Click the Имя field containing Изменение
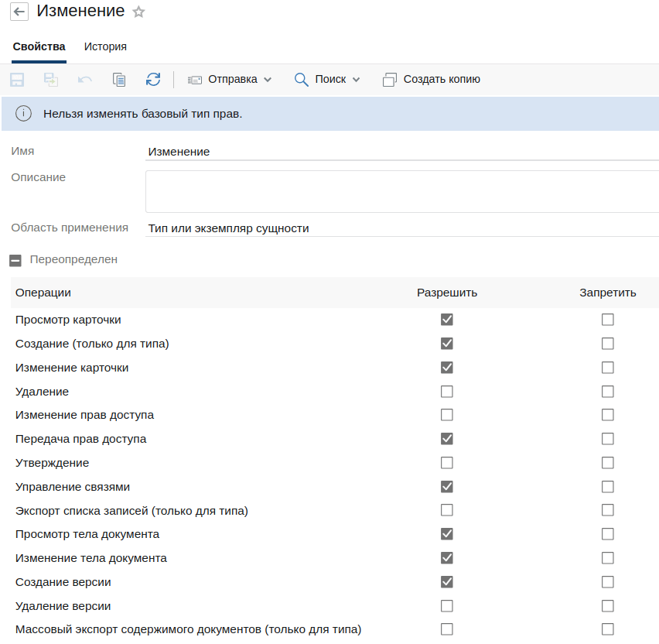Screen dimensions: 659x644 pyautogui.click(x=402, y=152)
